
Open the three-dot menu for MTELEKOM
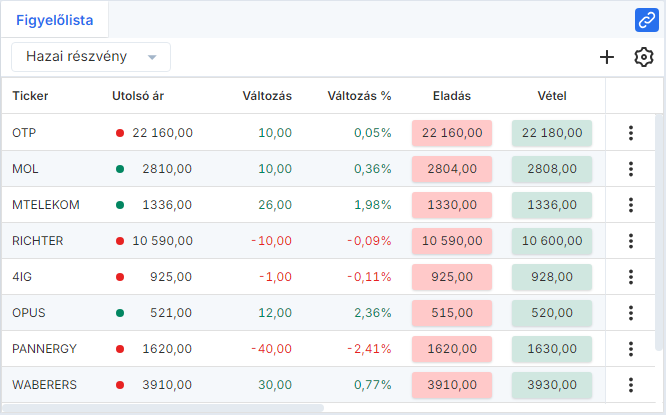pyautogui.click(x=631, y=205)
